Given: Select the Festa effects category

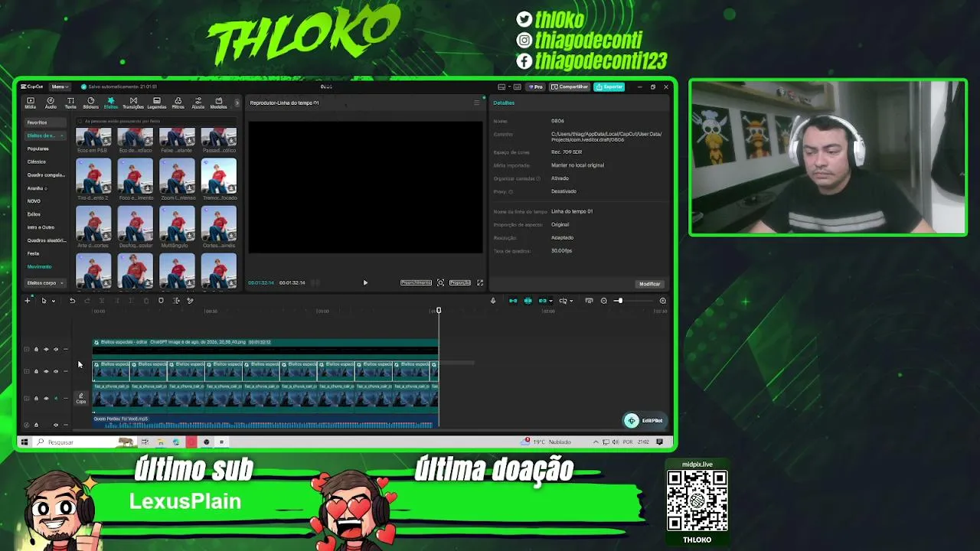Looking at the screenshot, I should [x=33, y=253].
